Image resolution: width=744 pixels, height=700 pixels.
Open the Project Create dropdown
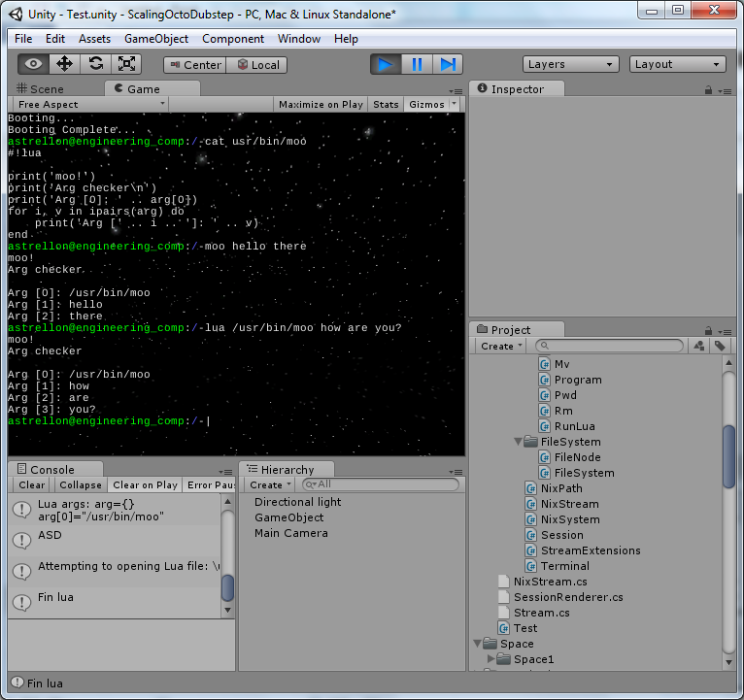(x=501, y=347)
